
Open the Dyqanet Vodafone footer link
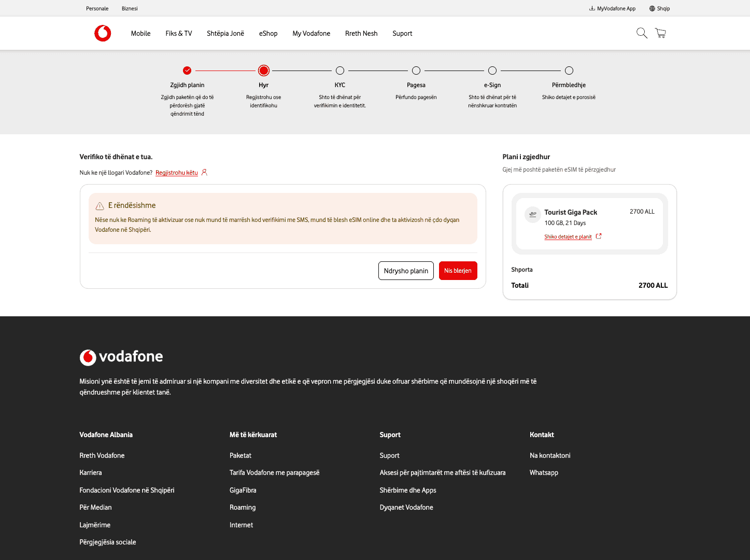coord(406,507)
